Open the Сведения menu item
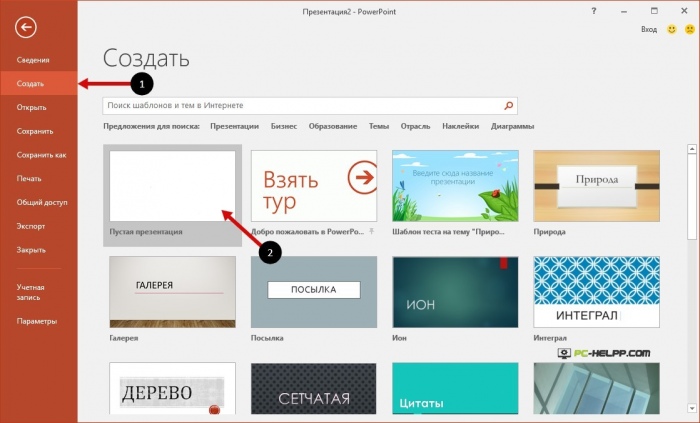Image resolution: width=700 pixels, height=423 pixels. pos(33,61)
